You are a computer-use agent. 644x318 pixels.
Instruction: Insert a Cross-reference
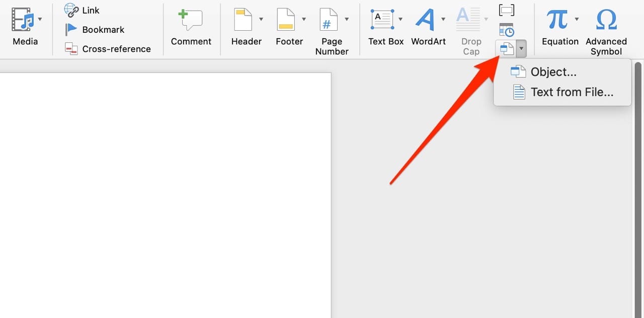click(x=107, y=48)
